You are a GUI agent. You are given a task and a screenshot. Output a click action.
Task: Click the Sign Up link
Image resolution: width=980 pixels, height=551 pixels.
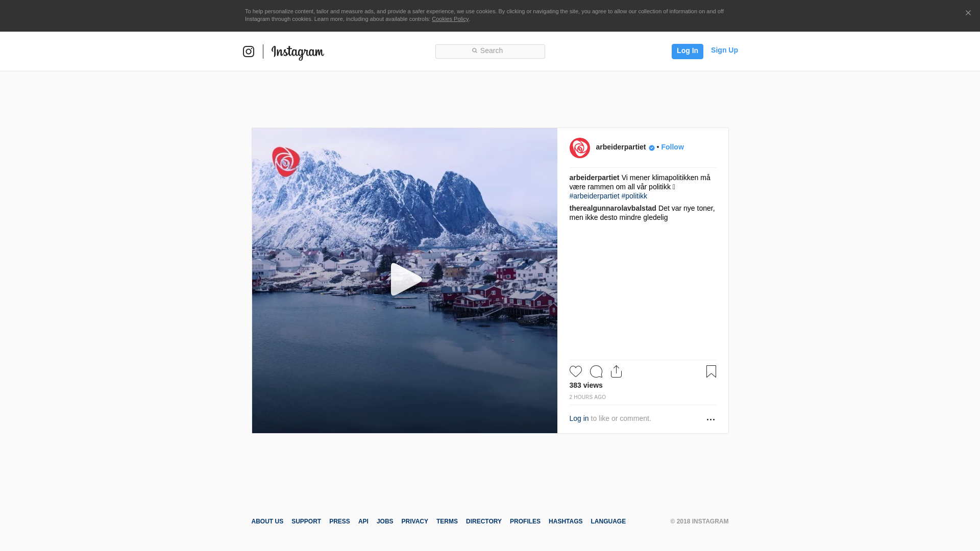[x=724, y=50]
